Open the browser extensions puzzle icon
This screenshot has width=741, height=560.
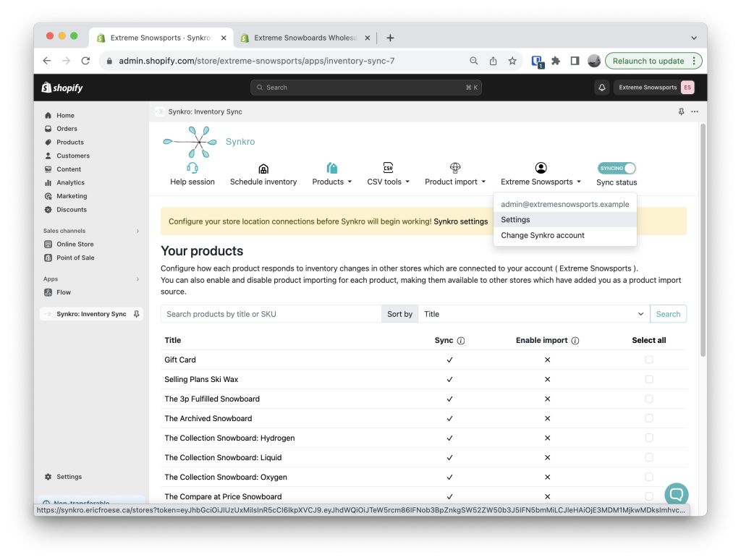pos(556,61)
